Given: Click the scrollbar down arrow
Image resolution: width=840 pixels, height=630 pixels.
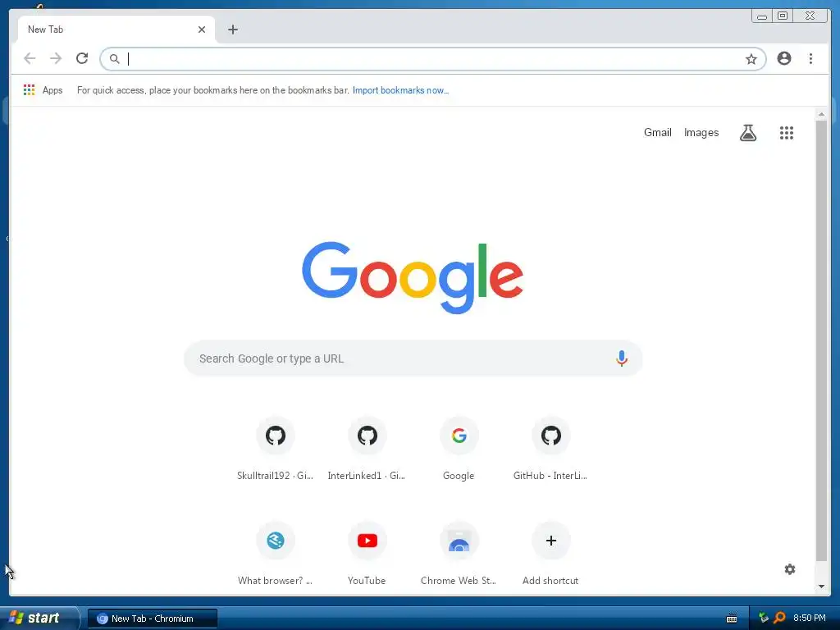Looking at the screenshot, I should point(821,587).
